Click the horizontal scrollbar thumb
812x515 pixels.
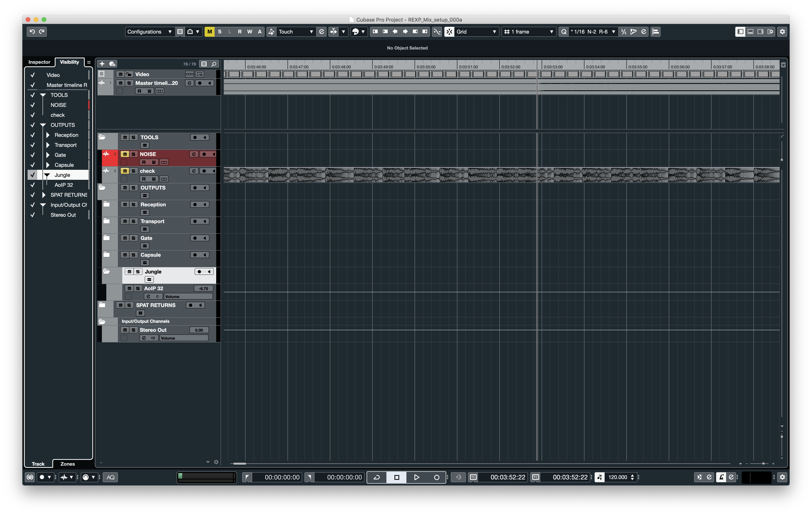(239, 464)
